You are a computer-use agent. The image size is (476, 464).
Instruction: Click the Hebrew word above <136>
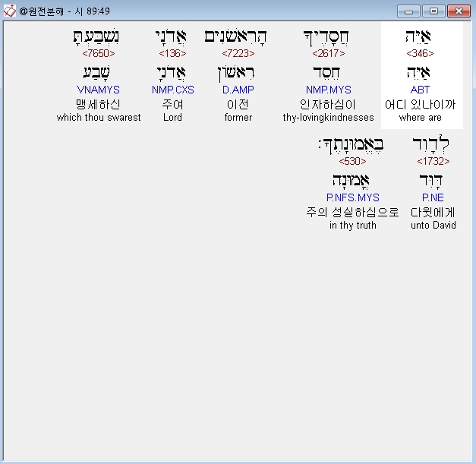[x=171, y=37]
